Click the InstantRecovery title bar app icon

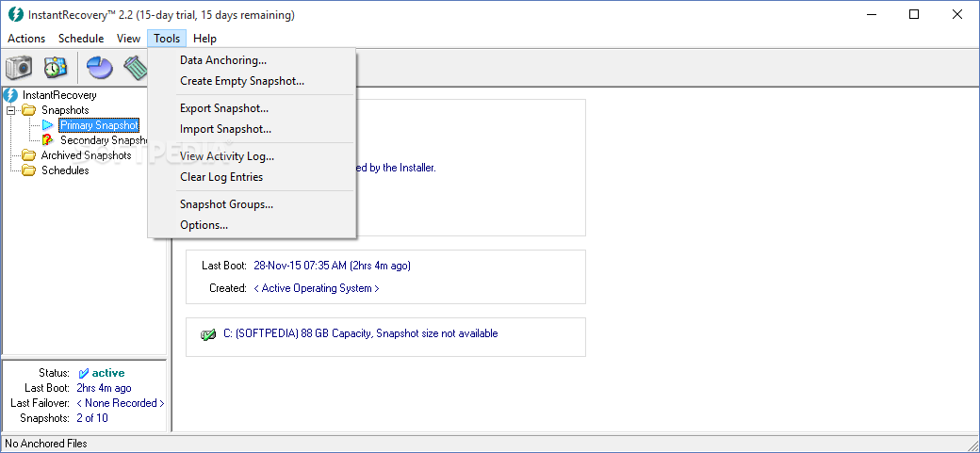[x=16, y=14]
